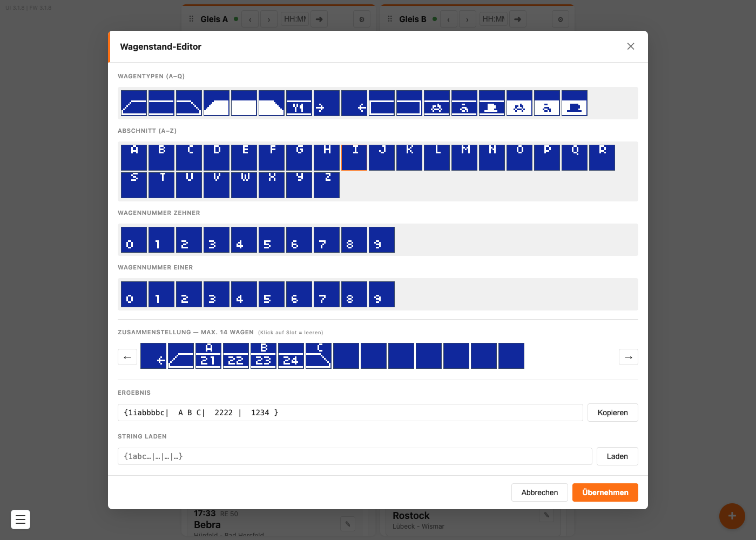The image size is (756, 540).
Task: Select section letter Z tile
Action: click(x=327, y=185)
